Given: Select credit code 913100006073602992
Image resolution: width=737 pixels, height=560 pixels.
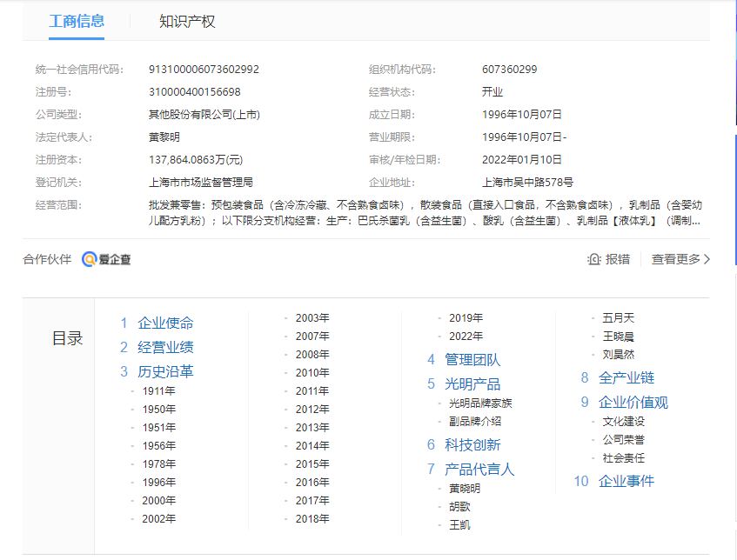Looking at the screenshot, I should (x=204, y=70).
